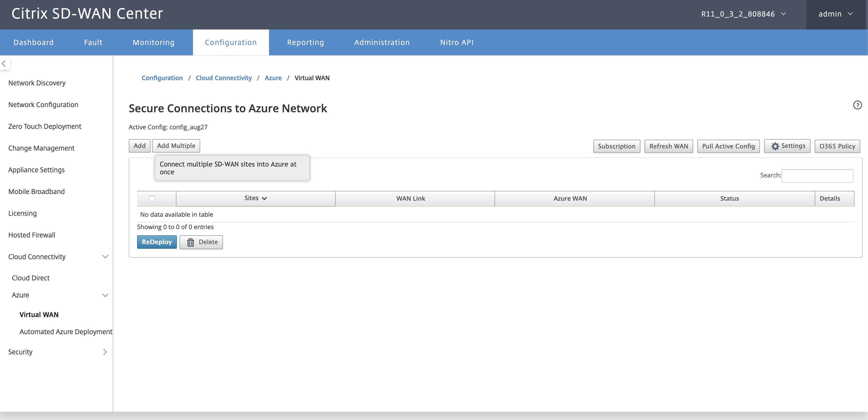This screenshot has width=868, height=420.
Task: Toggle the select-all checkbox in table header
Action: (152, 199)
